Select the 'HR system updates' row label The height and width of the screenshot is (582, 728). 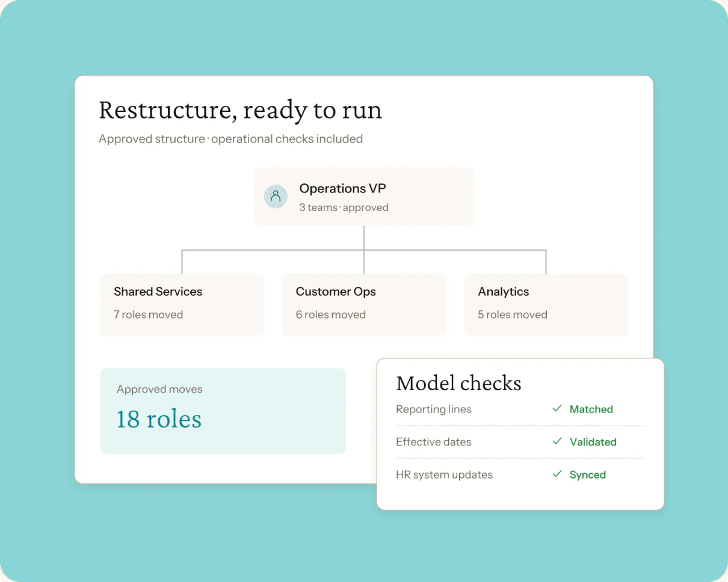(444, 474)
